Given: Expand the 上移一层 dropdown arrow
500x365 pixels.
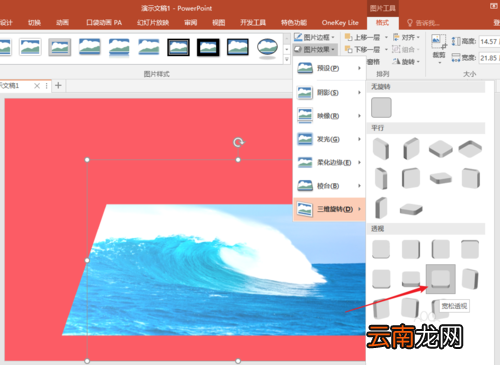Looking at the screenshot, I should pos(386,37).
